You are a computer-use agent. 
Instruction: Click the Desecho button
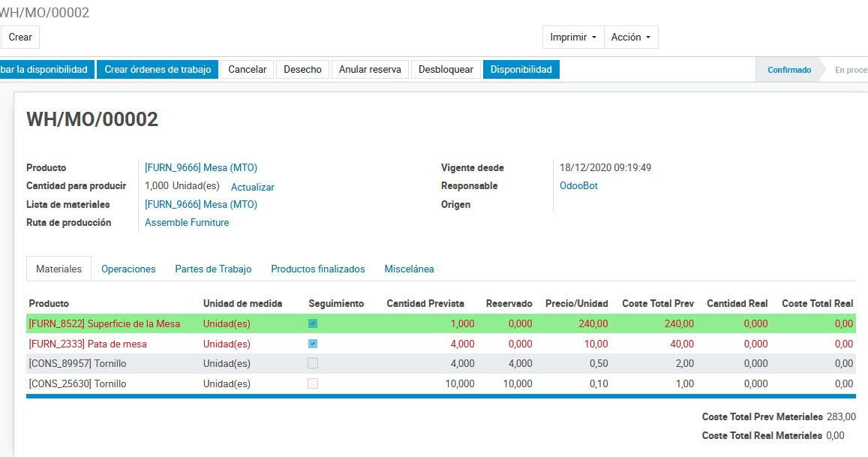tap(302, 69)
